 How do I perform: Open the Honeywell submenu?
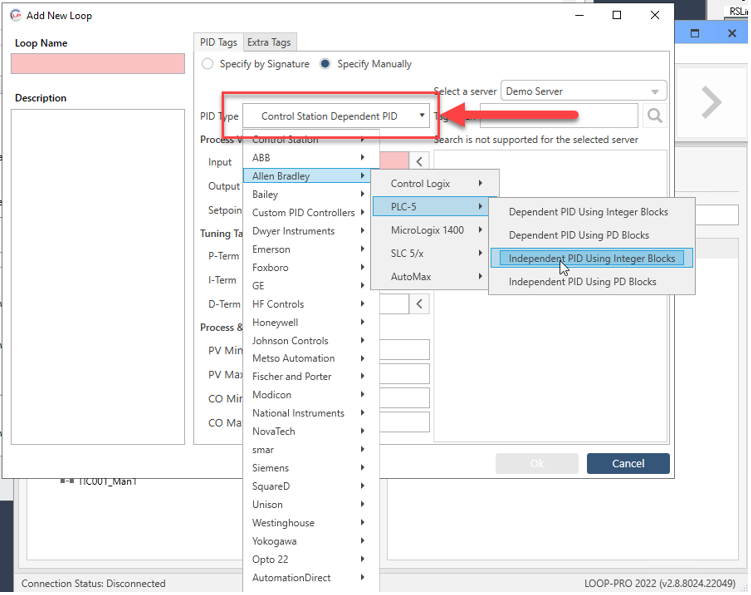click(309, 322)
